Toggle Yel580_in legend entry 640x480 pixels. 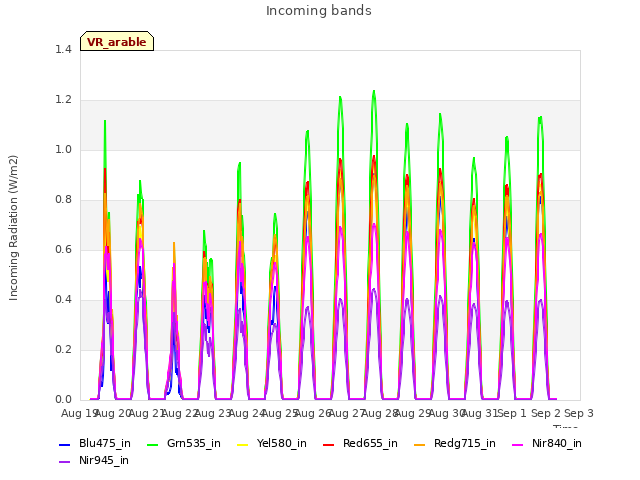[272, 443]
